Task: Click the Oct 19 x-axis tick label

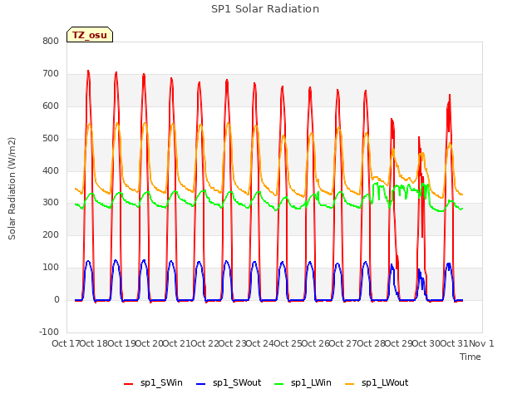Action: [122, 343]
